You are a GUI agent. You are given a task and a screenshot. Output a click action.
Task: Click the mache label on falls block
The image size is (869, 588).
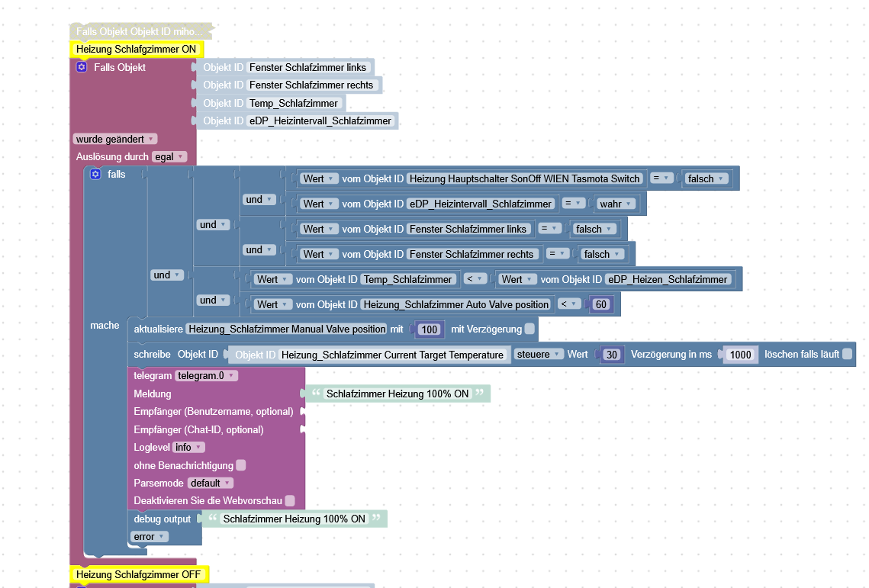pos(105,326)
